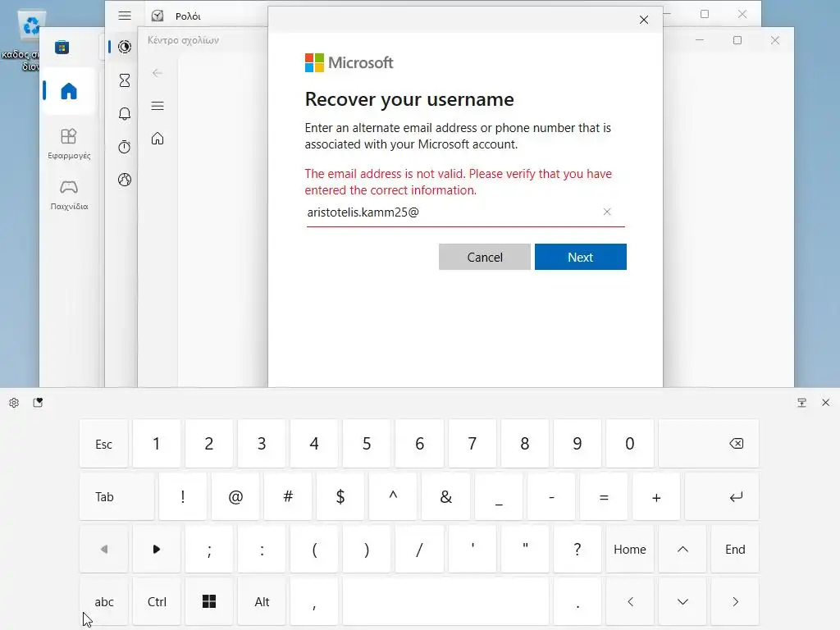840x630 pixels.
Task: Clear the email input field
Action: (607, 212)
